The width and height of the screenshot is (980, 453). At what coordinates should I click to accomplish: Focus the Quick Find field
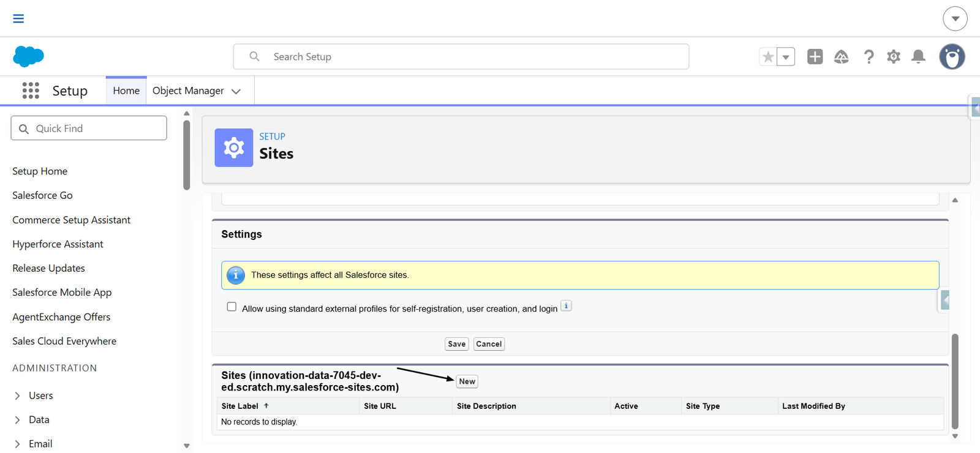click(x=89, y=128)
